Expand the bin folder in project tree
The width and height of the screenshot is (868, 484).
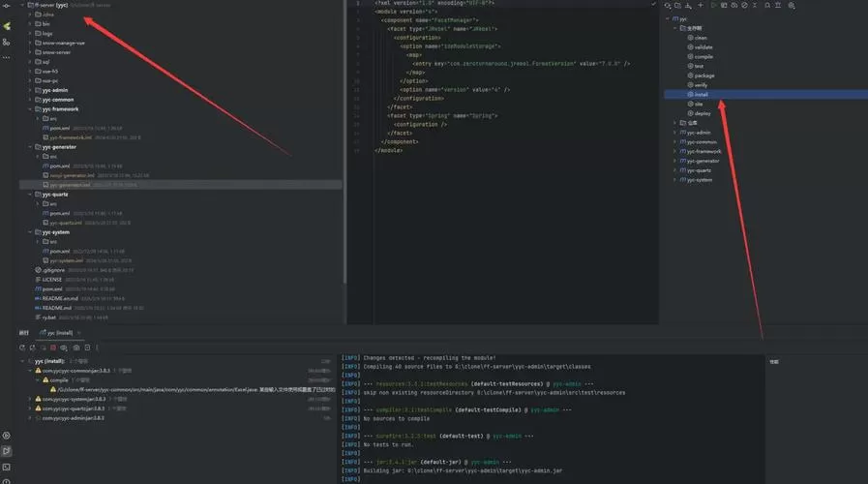pos(30,24)
